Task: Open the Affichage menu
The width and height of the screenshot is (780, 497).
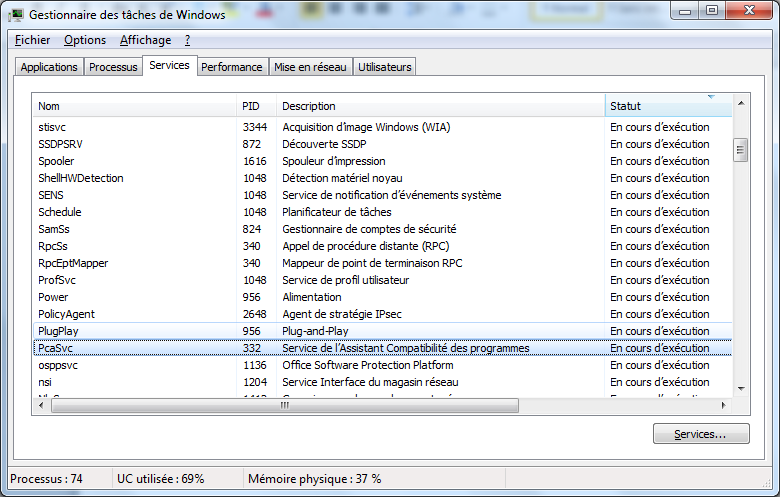Action: pyautogui.click(x=145, y=40)
